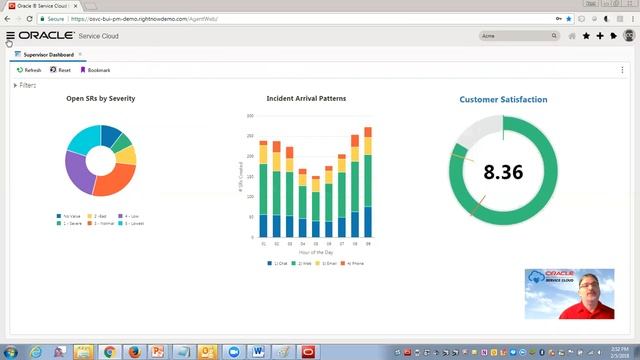Open Outlook from taskbar
Image resolution: width=640 pixels, height=360 pixels.
point(207,352)
